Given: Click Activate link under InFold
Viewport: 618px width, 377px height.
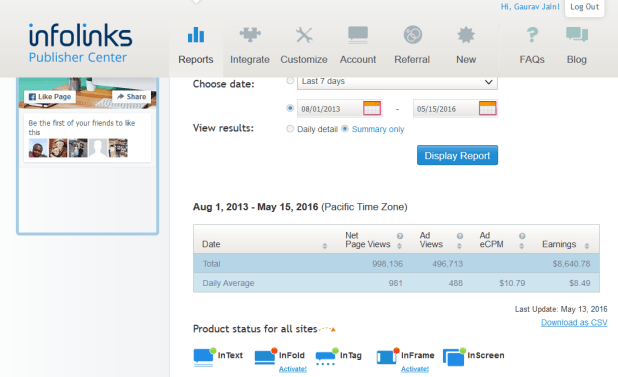Looking at the screenshot, I should pos(293,369).
